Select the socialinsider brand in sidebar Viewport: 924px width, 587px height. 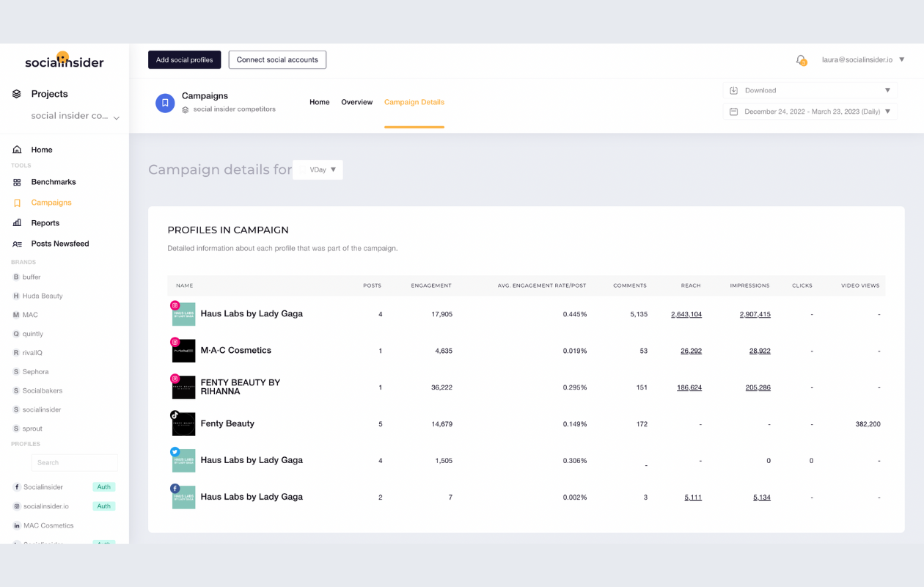click(42, 409)
